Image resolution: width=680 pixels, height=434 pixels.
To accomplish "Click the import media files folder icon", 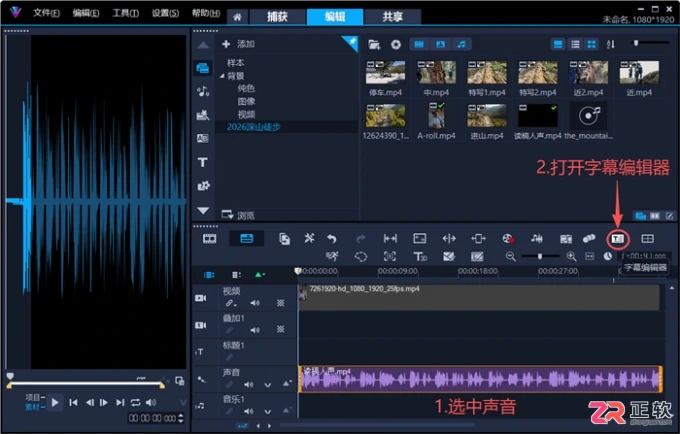I will click(374, 44).
